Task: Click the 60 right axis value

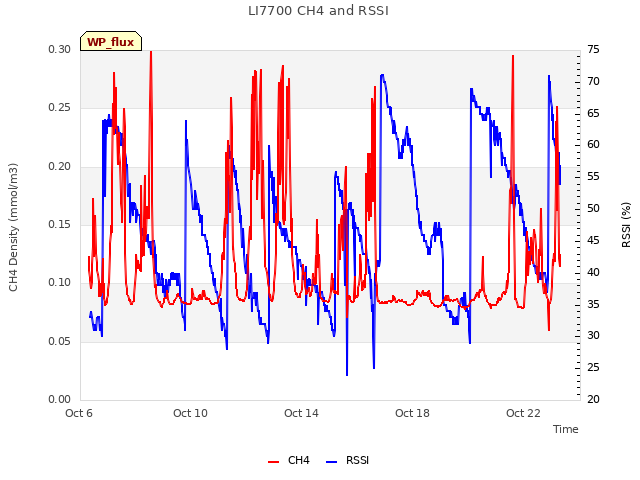Action: (593, 144)
